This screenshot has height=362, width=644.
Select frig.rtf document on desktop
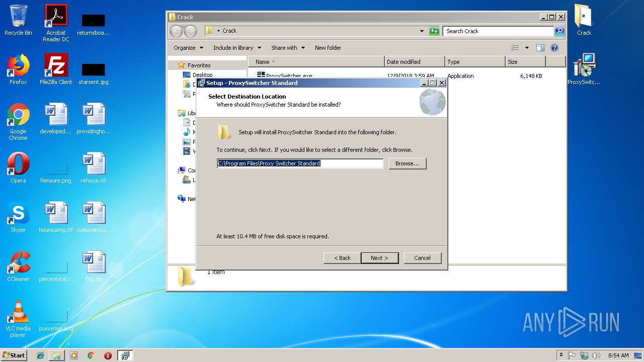94,266
